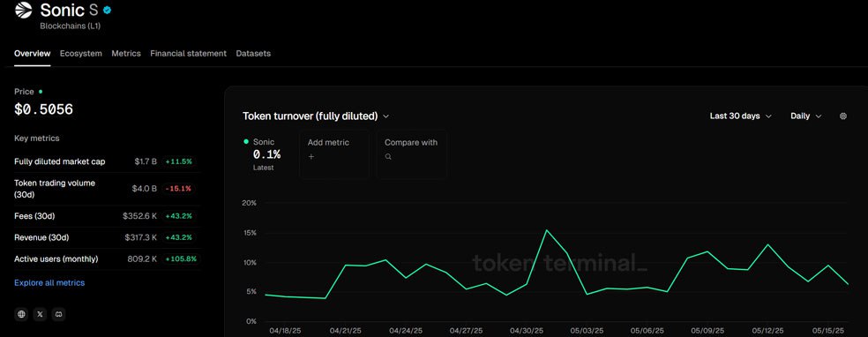Click the Add metric box
This screenshot has height=337, width=868.
coord(333,155)
